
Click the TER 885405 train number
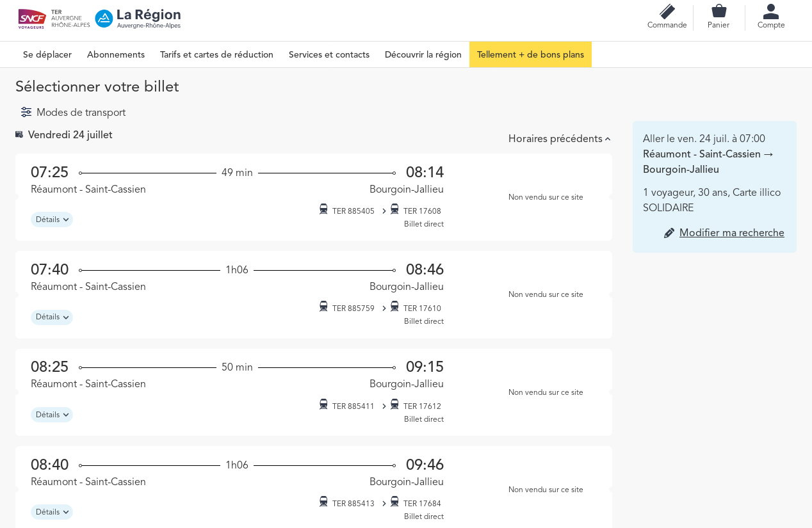click(353, 211)
